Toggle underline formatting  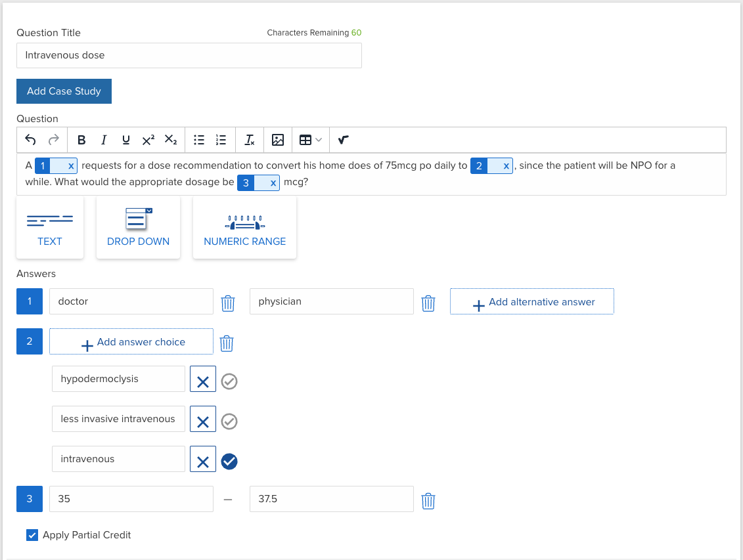pos(125,140)
